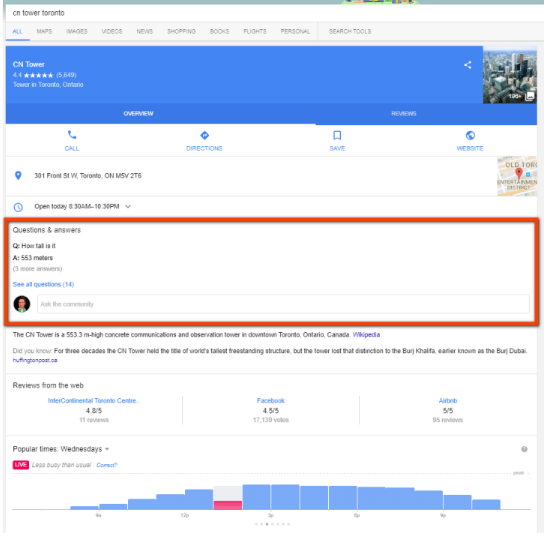The height and width of the screenshot is (552, 555).
Task: Open the Wednesdays day dropdown
Action: [107, 449]
